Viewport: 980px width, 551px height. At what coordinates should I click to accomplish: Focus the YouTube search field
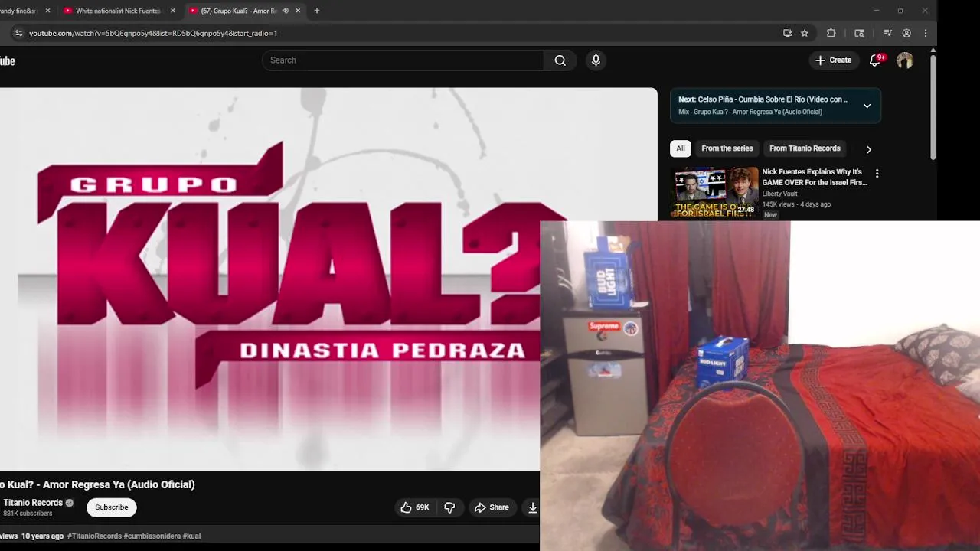click(403, 60)
